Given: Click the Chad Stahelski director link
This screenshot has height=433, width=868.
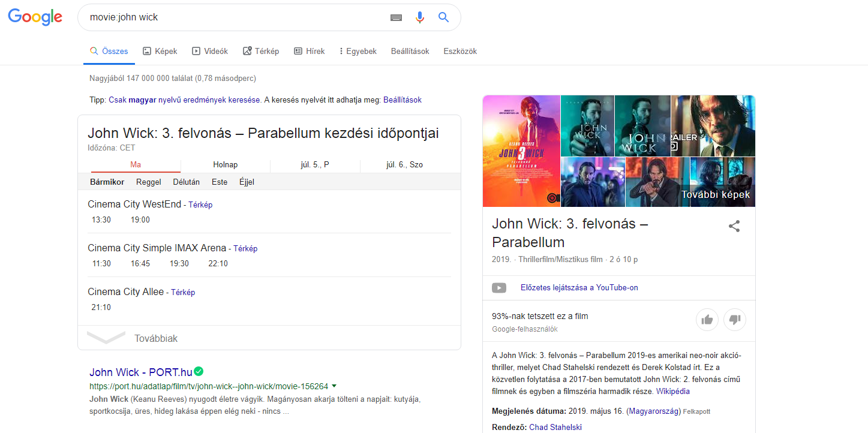Looking at the screenshot, I should click(x=555, y=427).
